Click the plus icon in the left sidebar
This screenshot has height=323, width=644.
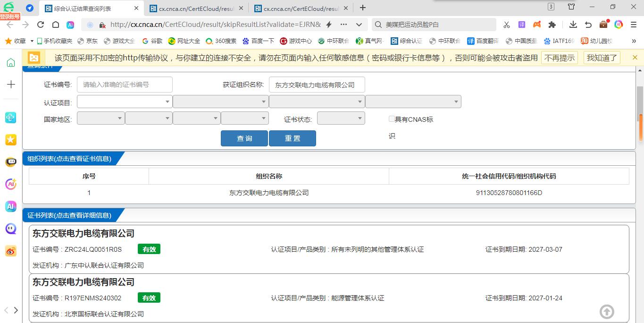[x=11, y=84]
